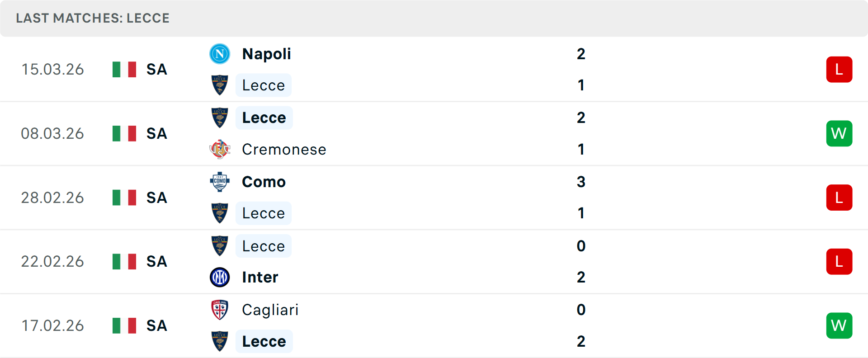
Task: Open the Cagliari team link
Action: tap(270, 310)
